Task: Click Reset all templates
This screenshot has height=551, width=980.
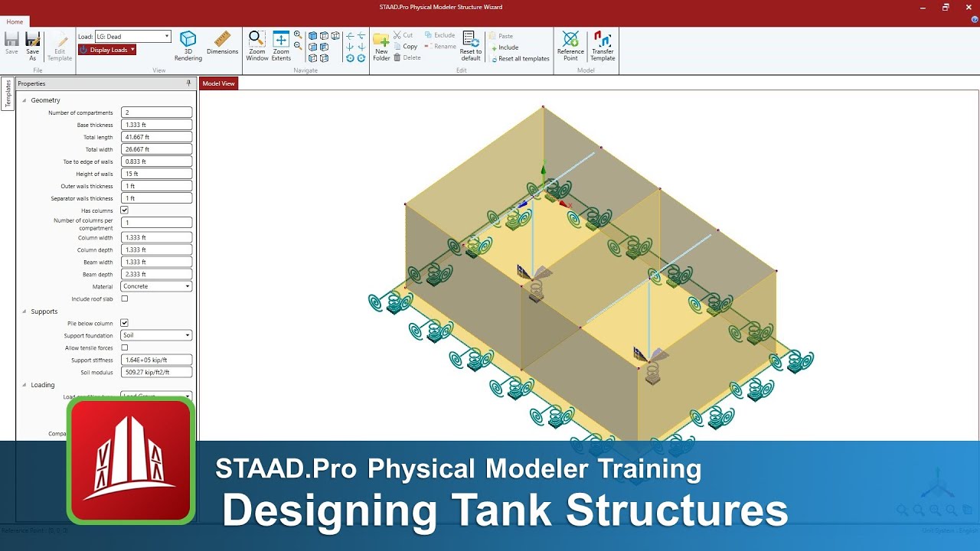Action: pyautogui.click(x=521, y=59)
